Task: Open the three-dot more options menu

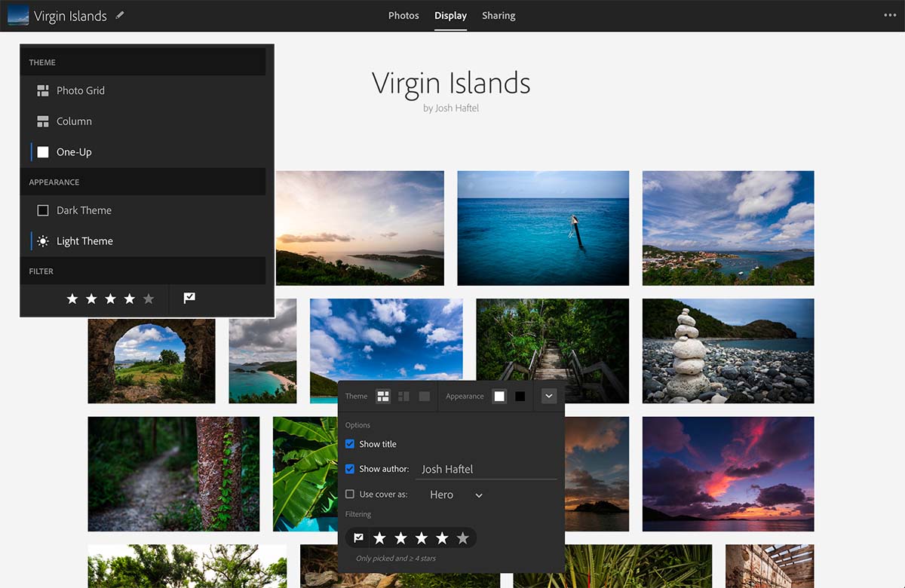Action: click(890, 15)
